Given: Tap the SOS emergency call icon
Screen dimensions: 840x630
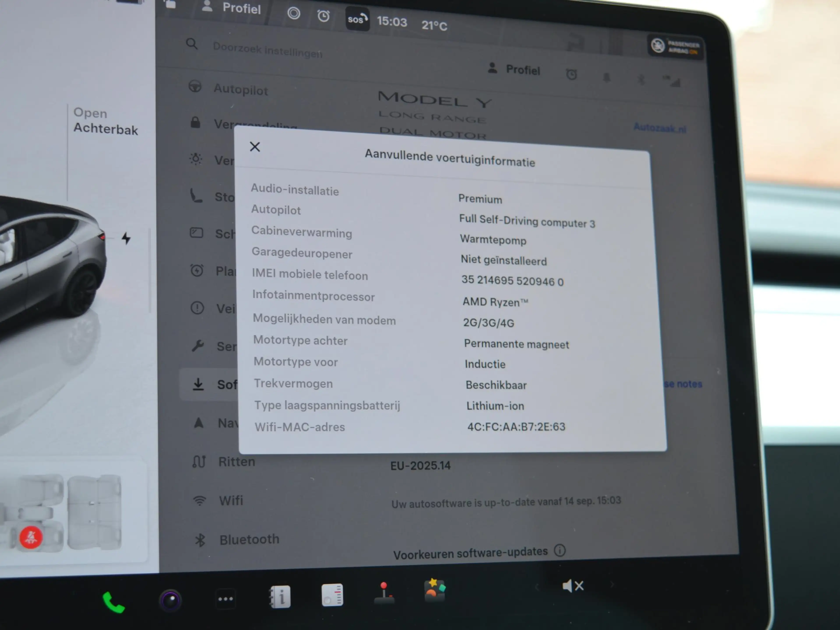Looking at the screenshot, I should click(x=357, y=19).
